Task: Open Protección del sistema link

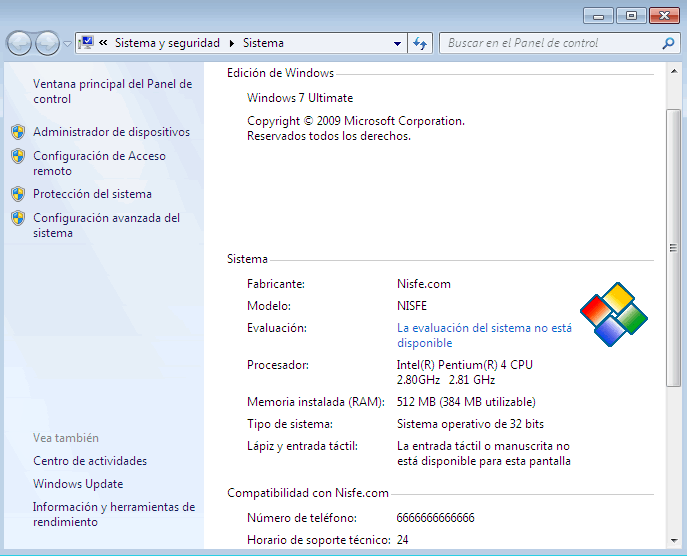Action: coord(92,194)
